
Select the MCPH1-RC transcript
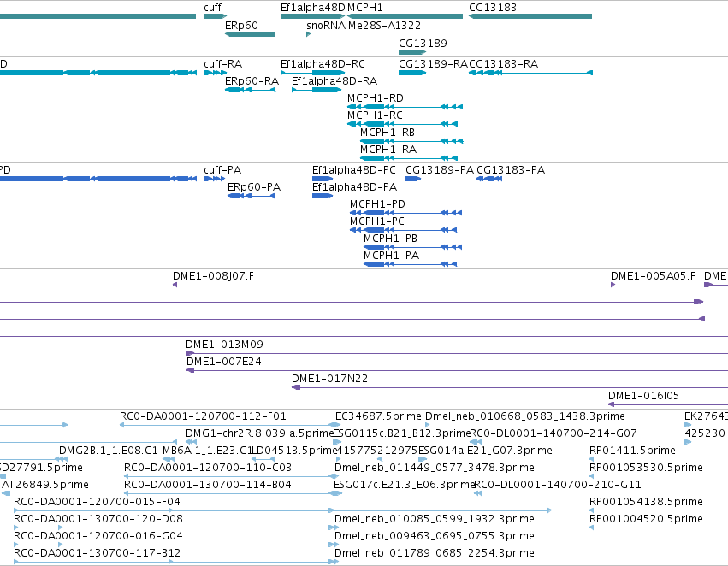click(403, 124)
